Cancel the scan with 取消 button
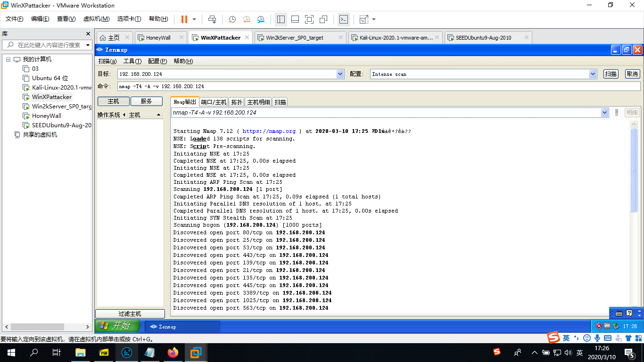 (x=632, y=74)
